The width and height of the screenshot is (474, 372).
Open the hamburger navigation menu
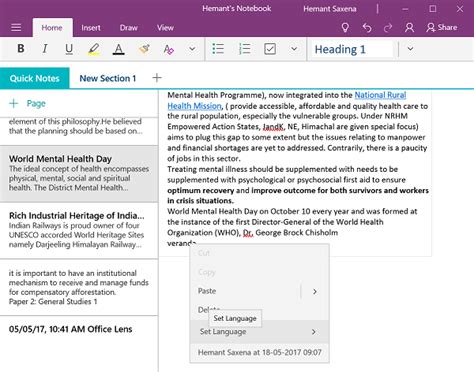pyautogui.click(x=16, y=27)
